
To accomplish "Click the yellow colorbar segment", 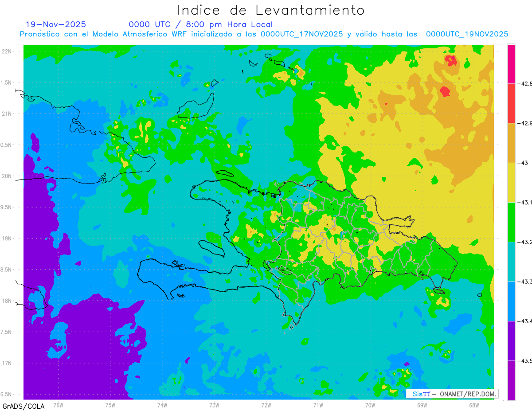I will [x=511, y=182].
